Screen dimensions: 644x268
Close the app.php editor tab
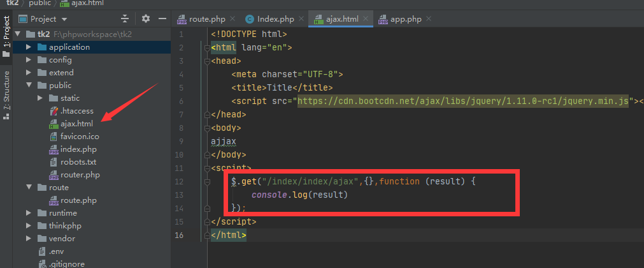pyautogui.click(x=429, y=19)
